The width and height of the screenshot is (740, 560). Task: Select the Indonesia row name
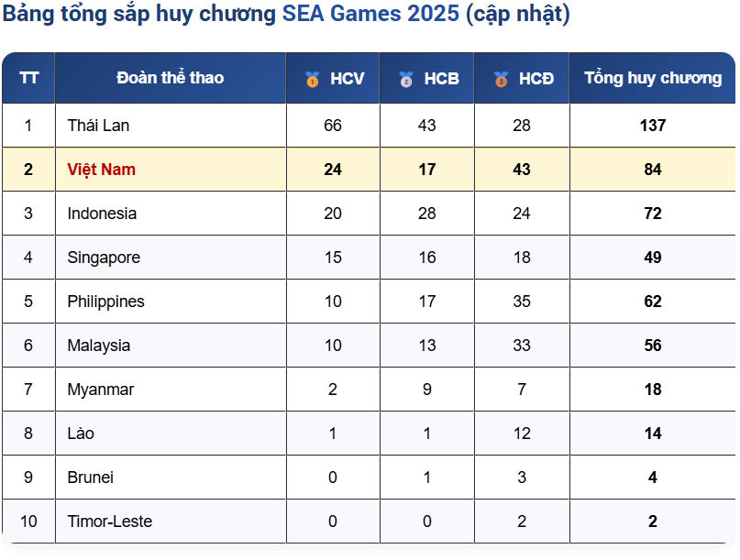coord(102,214)
